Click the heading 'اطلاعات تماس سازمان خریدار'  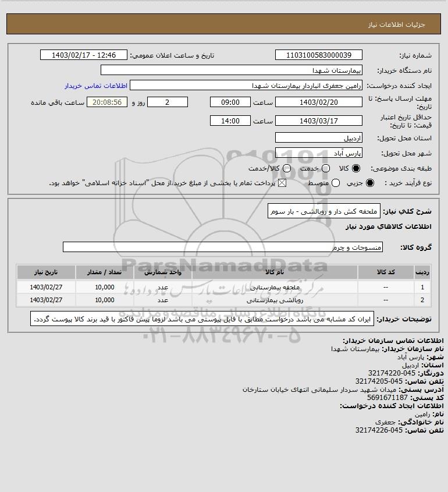pyautogui.click(x=393, y=341)
